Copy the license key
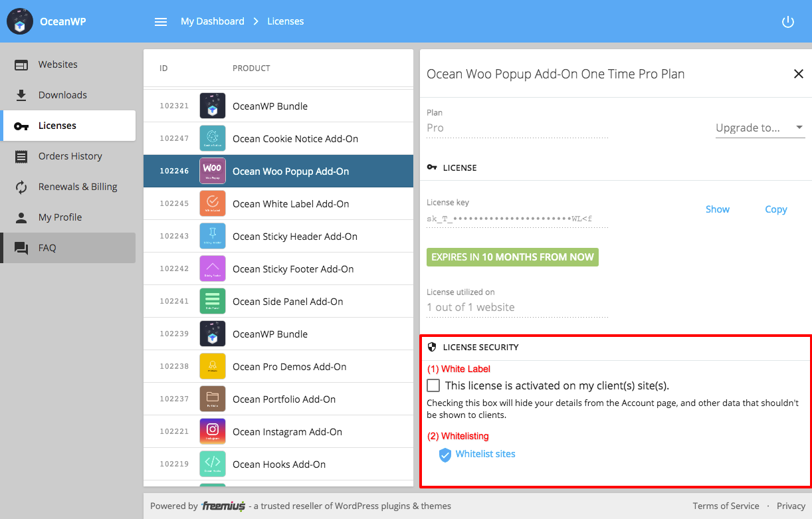The width and height of the screenshot is (812, 519). coord(775,209)
